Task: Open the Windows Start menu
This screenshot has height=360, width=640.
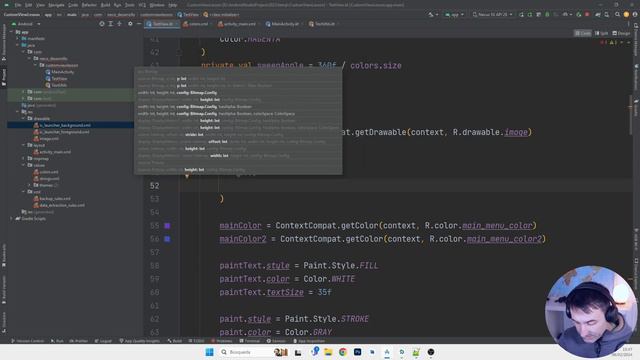Action: point(209,352)
